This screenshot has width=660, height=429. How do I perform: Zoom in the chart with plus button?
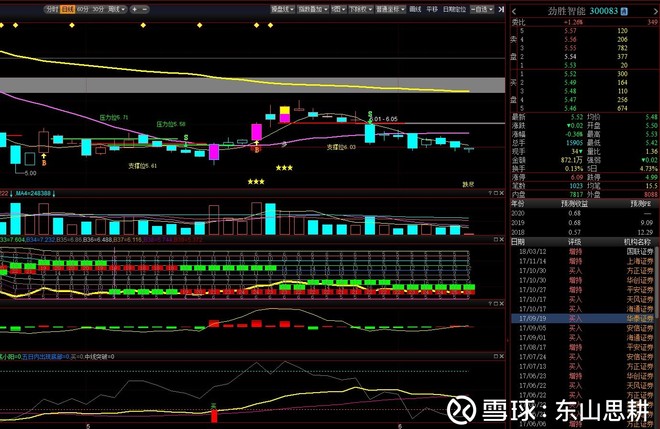(135, 9)
